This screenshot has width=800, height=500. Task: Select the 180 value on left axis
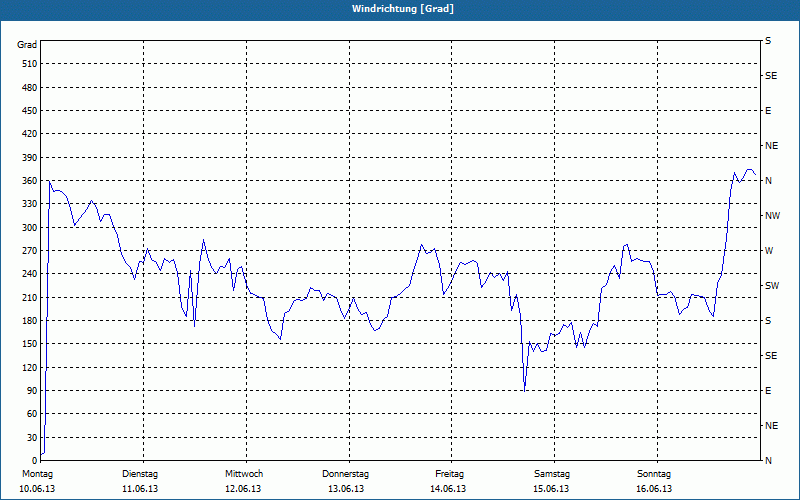click(29, 321)
